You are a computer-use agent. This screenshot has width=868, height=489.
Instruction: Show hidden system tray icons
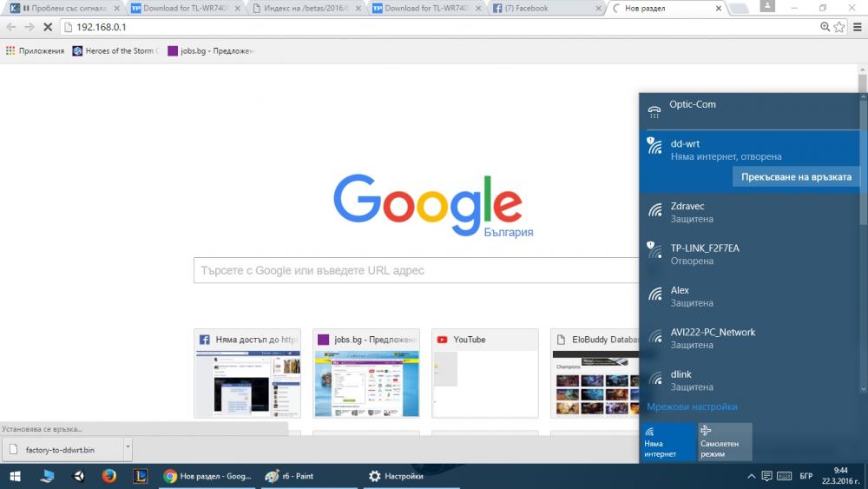click(x=751, y=476)
